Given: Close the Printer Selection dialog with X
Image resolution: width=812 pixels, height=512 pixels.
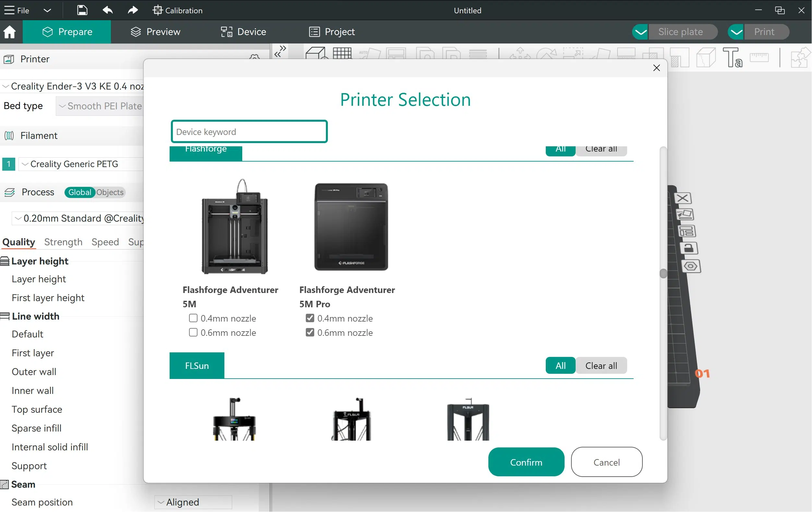Looking at the screenshot, I should click(x=657, y=68).
